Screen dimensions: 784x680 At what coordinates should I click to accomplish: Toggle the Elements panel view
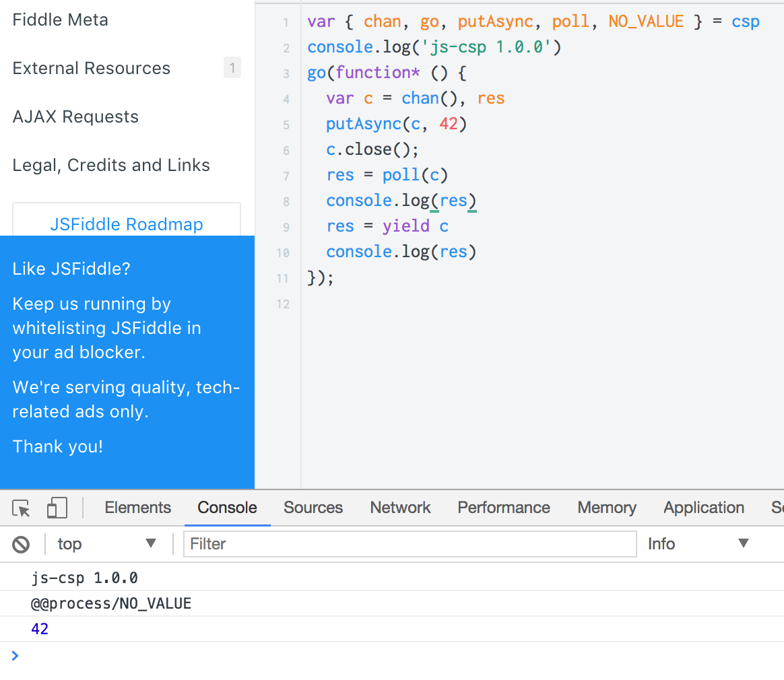137,508
